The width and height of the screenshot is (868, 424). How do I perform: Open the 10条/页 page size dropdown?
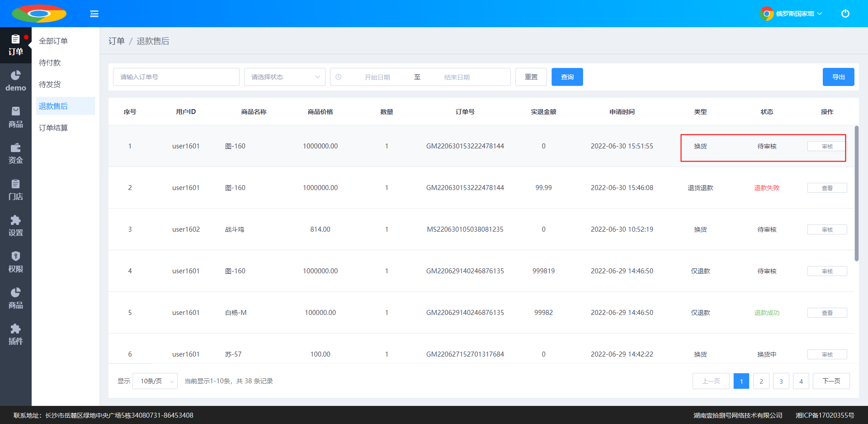[x=155, y=381]
